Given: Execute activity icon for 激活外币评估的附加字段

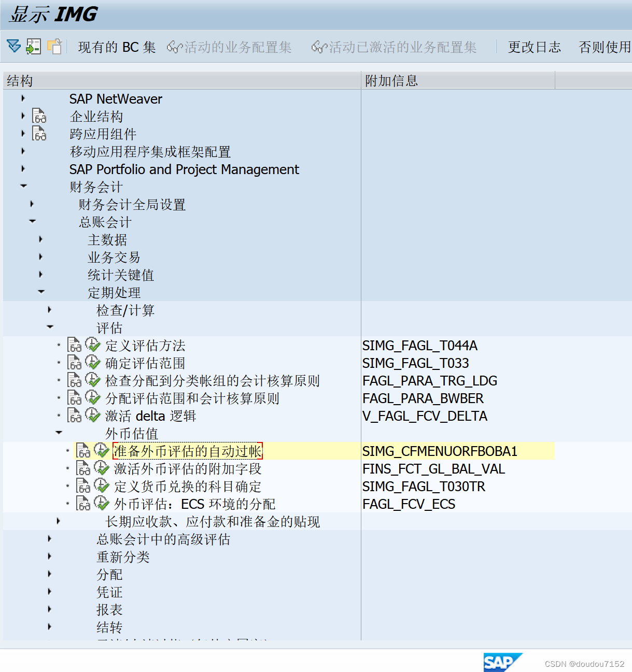Looking at the screenshot, I should pos(101,468).
